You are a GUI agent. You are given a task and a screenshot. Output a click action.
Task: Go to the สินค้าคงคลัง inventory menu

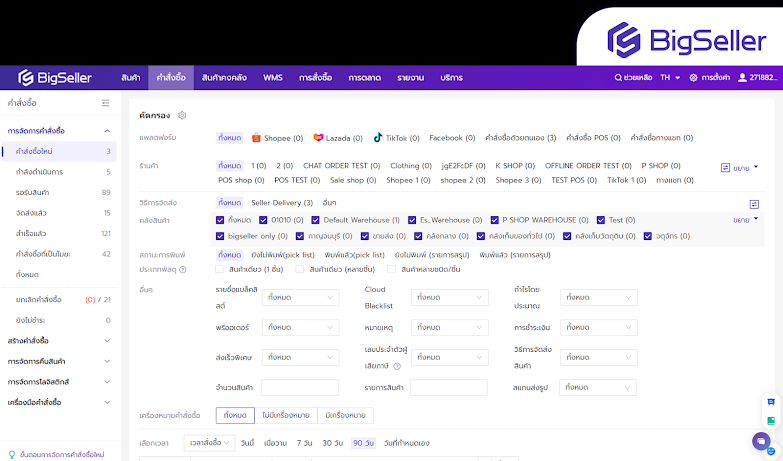click(x=222, y=77)
